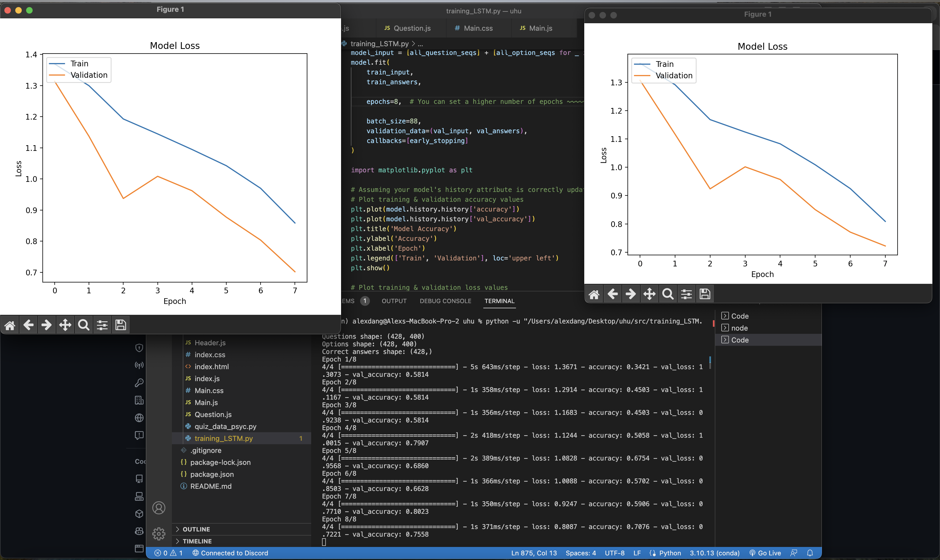Switch to the OUTPUT panel tab
The width and height of the screenshot is (940, 560).
394,301
